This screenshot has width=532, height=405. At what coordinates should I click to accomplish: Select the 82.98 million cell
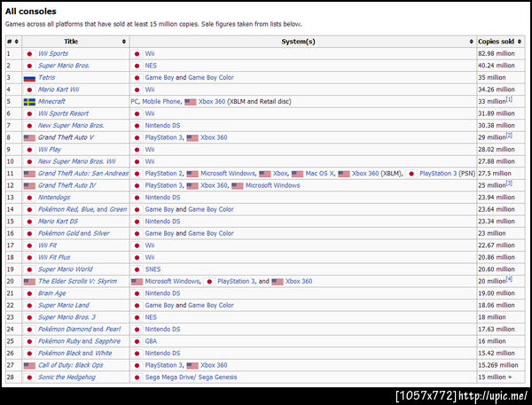point(500,53)
